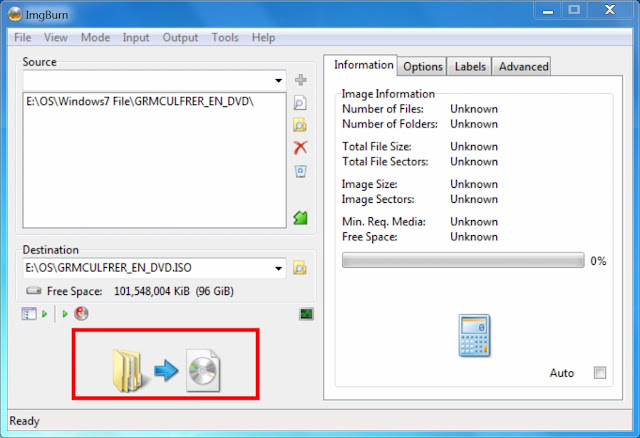Open the View menu

point(56,38)
